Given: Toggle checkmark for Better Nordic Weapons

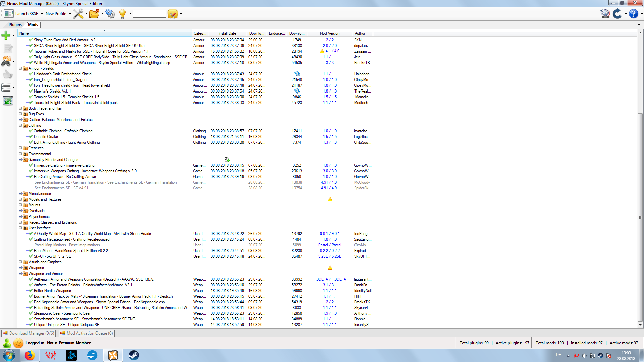Looking at the screenshot, I should tap(31, 291).
